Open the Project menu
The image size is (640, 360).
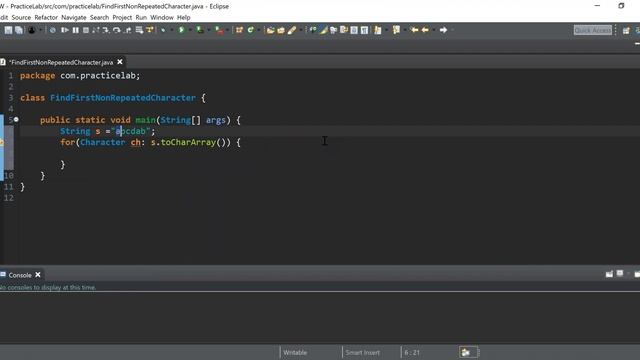click(x=122, y=18)
